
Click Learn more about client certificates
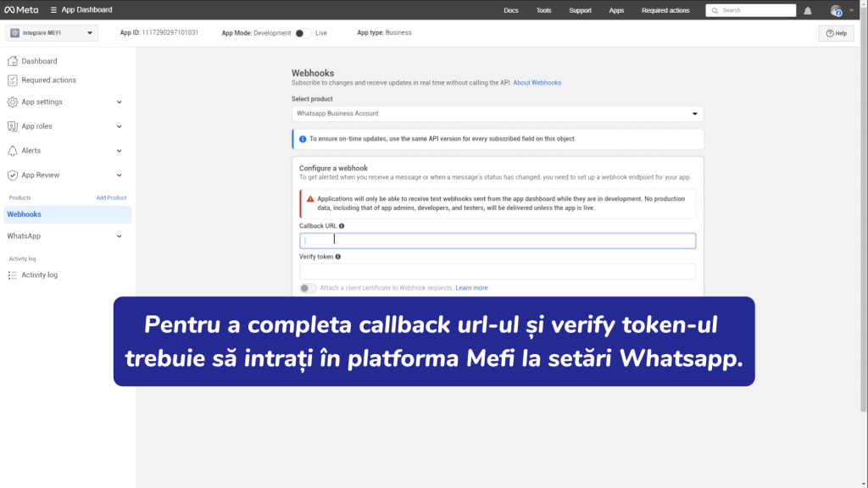(471, 288)
